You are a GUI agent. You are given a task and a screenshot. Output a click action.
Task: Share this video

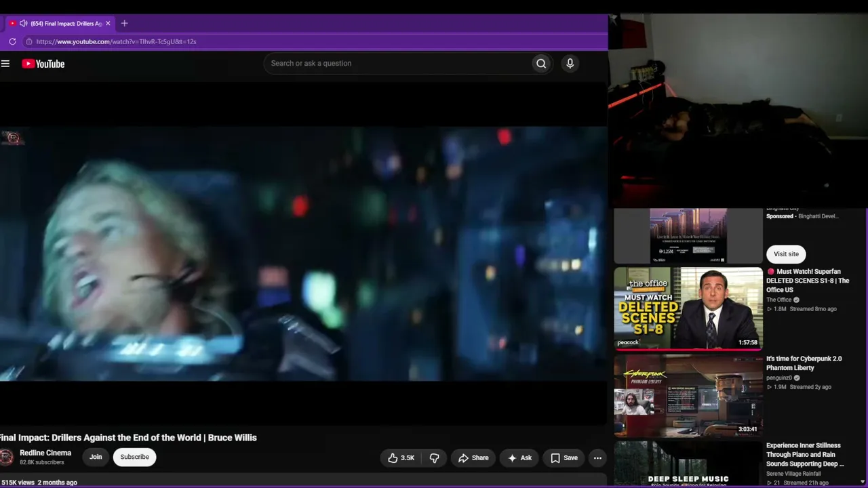pos(473,458)
